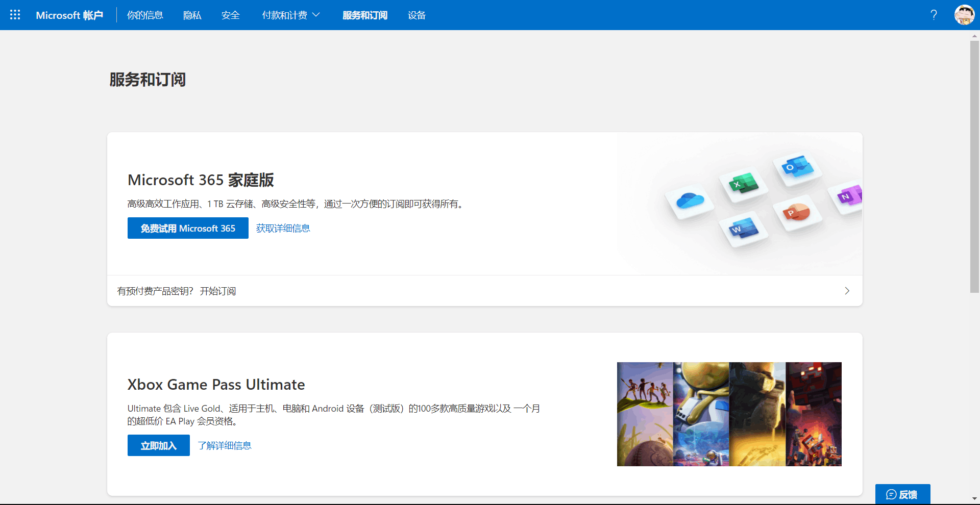Open the 安全 tab
This screenshot has height=505, width=980.
pyautogui.click(x=231, y=15)
